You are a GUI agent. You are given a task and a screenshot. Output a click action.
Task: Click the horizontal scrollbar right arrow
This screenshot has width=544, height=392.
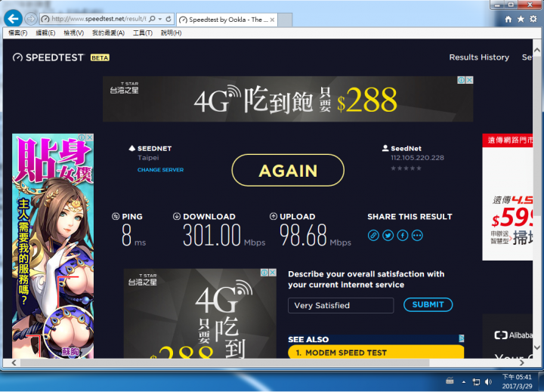(521, 363)
